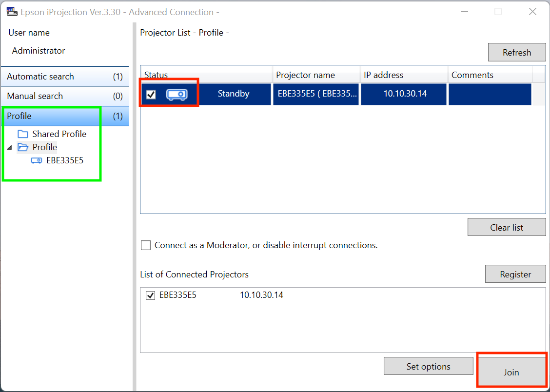This screenshot has width=550, height=392.
Task: Open Set options
Action: [x=428, y=366]
